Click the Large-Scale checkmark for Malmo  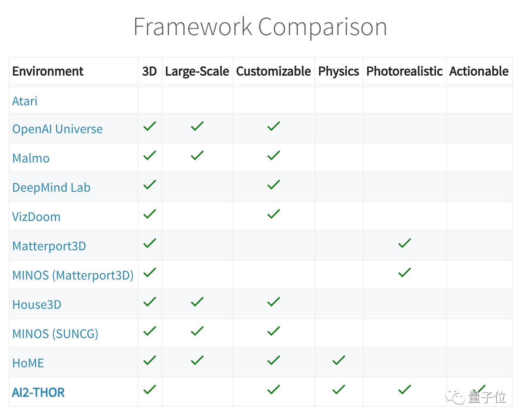197,155
